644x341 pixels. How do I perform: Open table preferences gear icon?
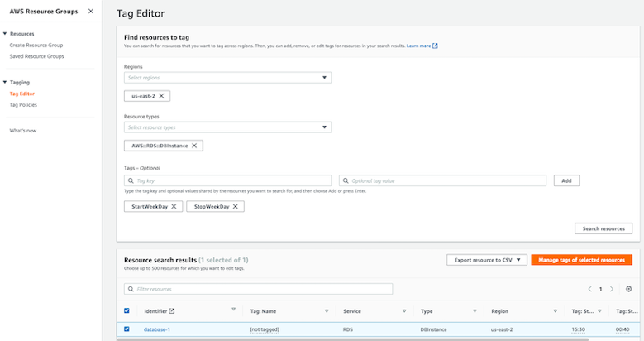629,289
